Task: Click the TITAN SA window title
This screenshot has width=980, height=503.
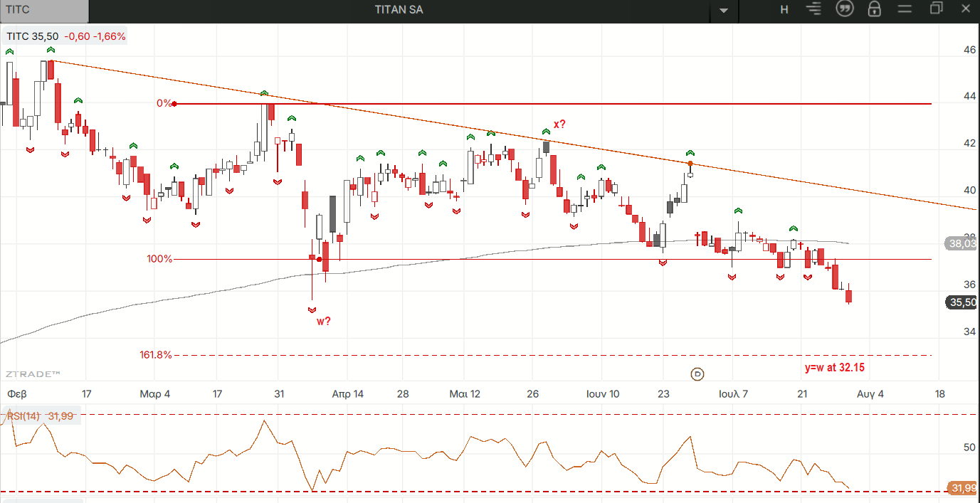Action: (x=399, y=10)
